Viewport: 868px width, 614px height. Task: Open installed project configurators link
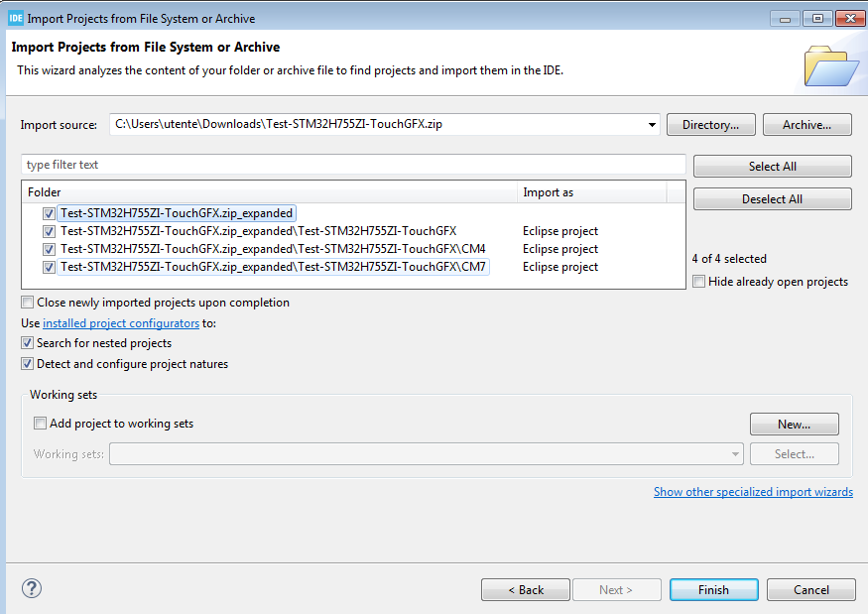point(121,323)
